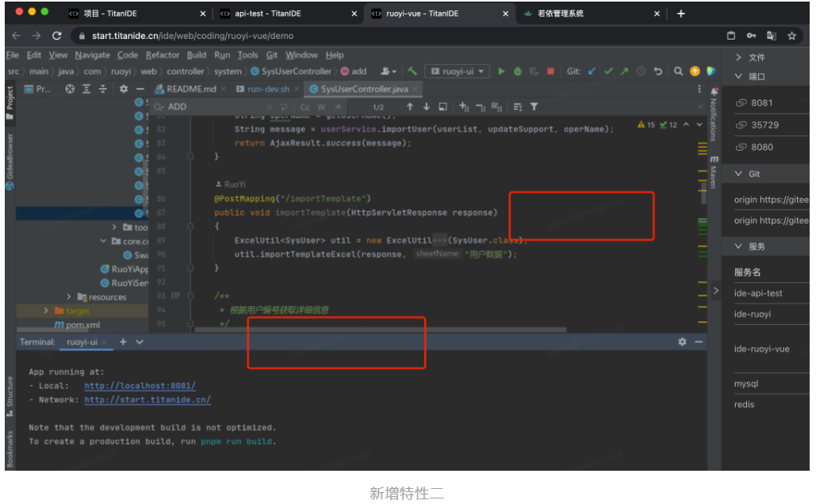Click the filter search results funnel icon
The width and height of the screenshot is (816, 504).
(534, 107)
